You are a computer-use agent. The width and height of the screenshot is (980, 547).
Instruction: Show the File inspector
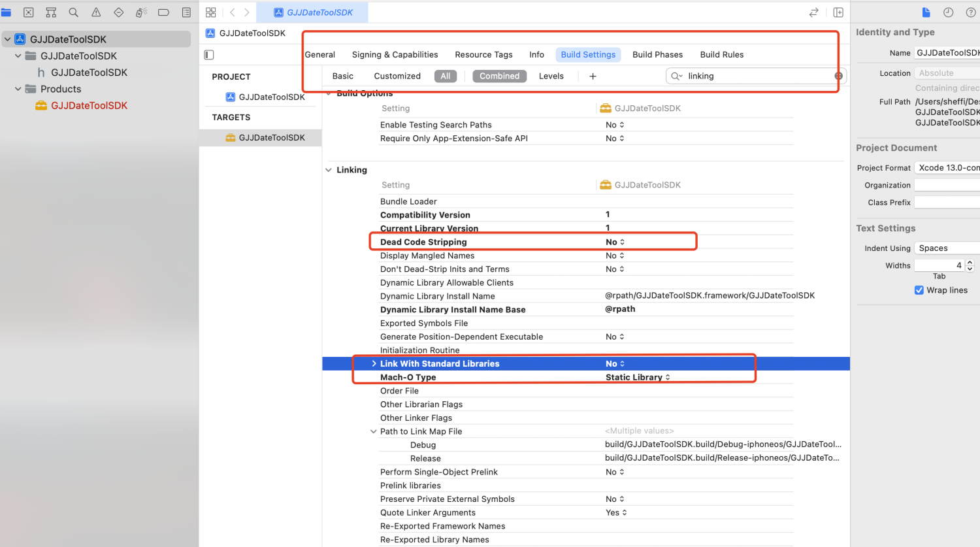pos(926,12)
